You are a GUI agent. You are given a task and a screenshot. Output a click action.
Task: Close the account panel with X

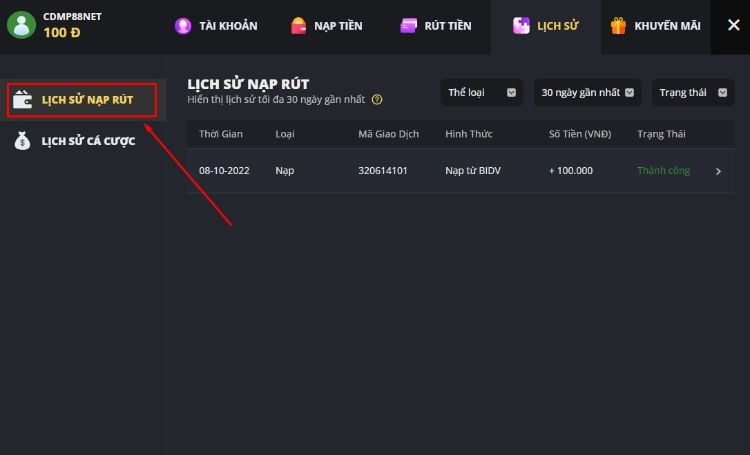pos(733,25)
